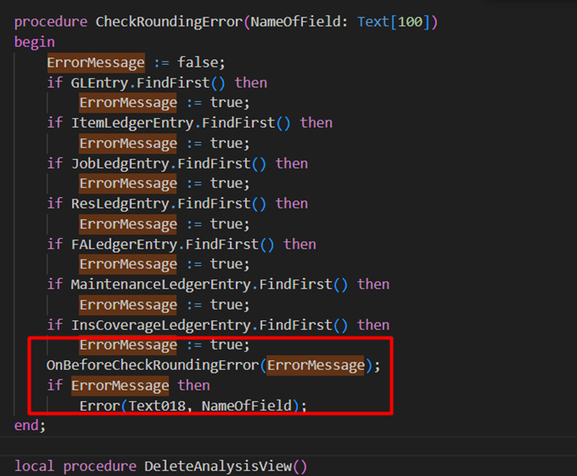
Task: Click the NameOfField parameter in the signature
Action: 296,22
